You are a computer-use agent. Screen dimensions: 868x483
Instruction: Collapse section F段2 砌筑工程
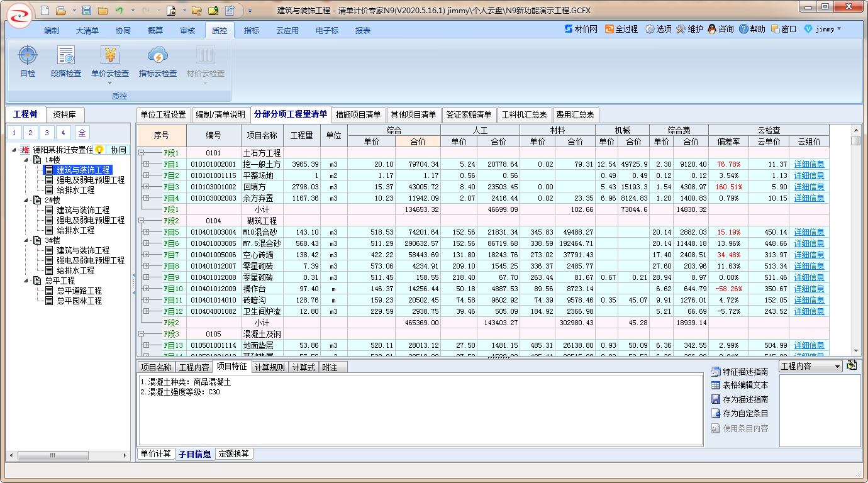pyautogui.click(x=141, y=221)
